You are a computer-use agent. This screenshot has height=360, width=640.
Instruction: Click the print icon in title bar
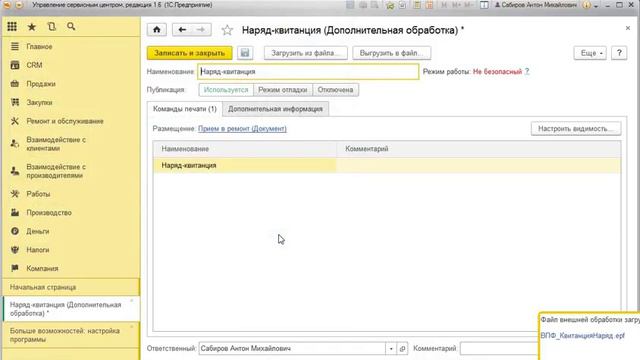pyautogui.click(x=363, y=5)
